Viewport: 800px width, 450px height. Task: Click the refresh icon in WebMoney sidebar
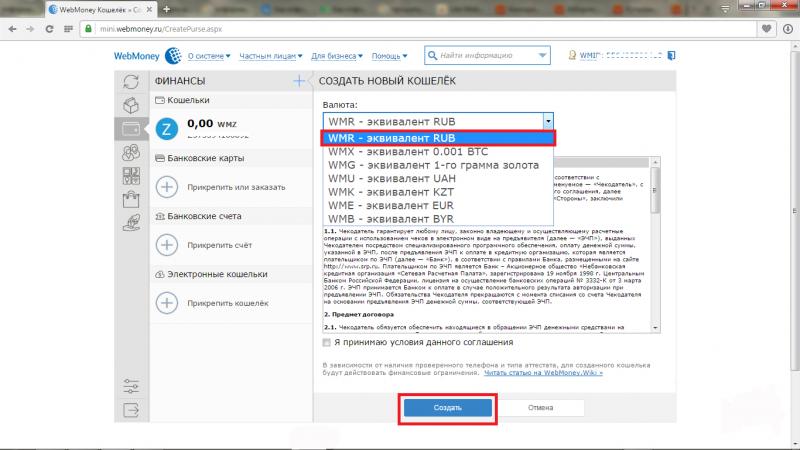point(131,82)
